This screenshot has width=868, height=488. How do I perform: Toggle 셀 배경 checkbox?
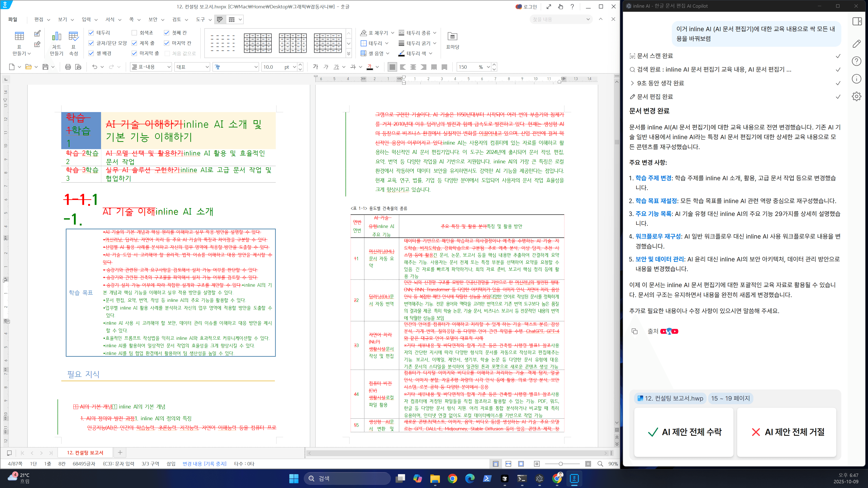pyautogui.click(x=91, y=53)
